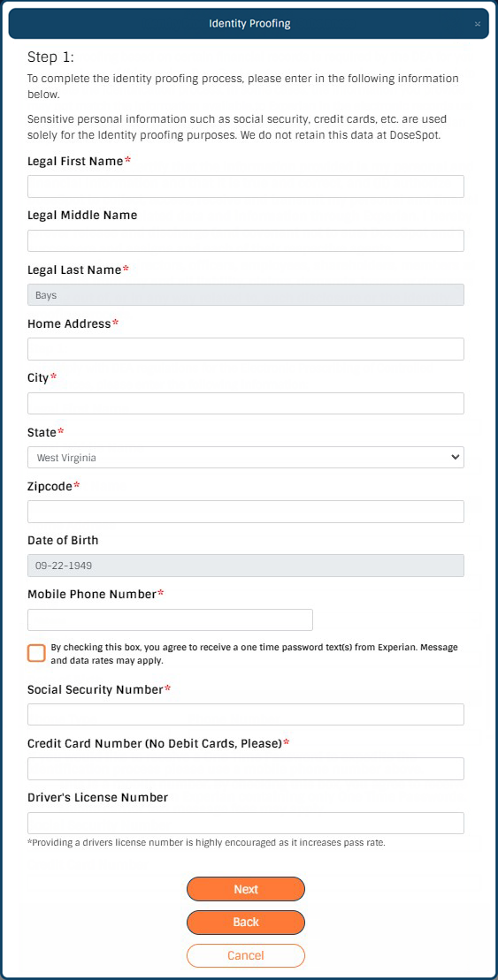
Task: Click the Driver's License Number field
Action: 246,823
